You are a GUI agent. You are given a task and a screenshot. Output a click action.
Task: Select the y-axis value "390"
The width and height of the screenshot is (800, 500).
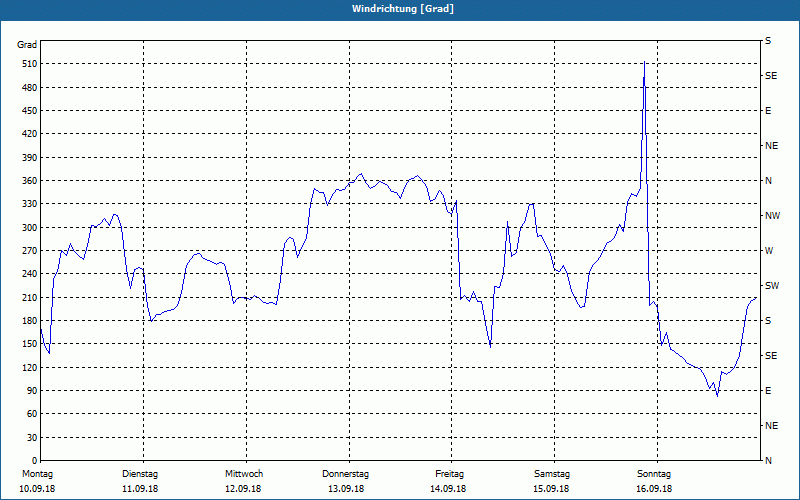(x=30, y=158)
